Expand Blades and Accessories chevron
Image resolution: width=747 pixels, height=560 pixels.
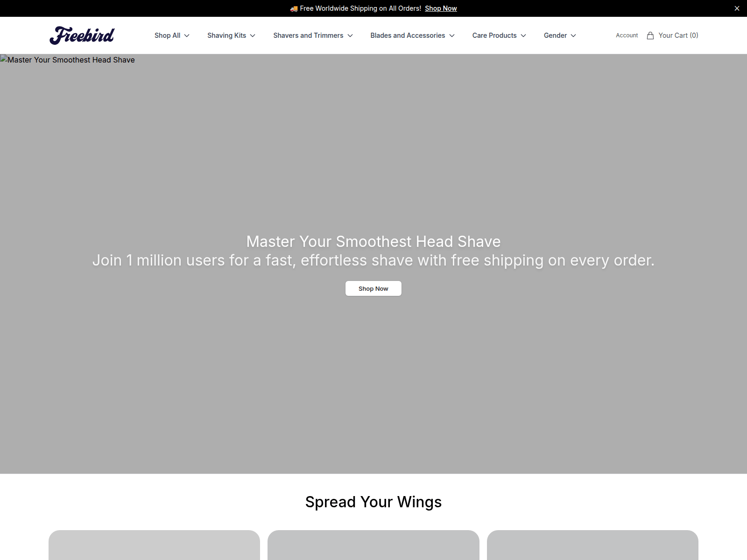click(452, 35)
